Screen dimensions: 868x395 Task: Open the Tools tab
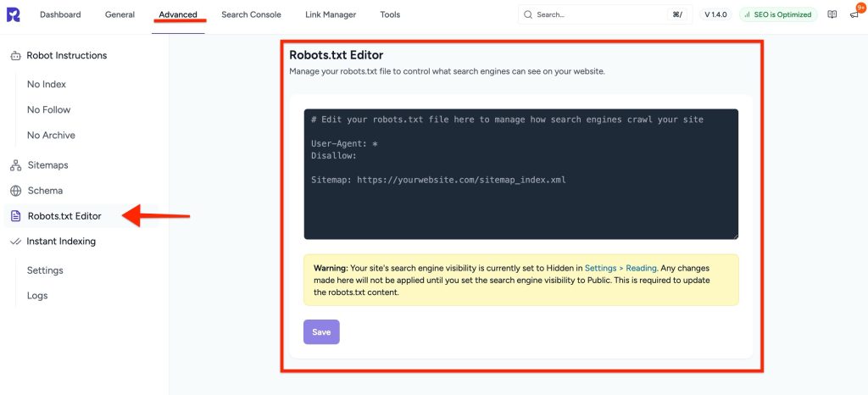click(390, 14)
